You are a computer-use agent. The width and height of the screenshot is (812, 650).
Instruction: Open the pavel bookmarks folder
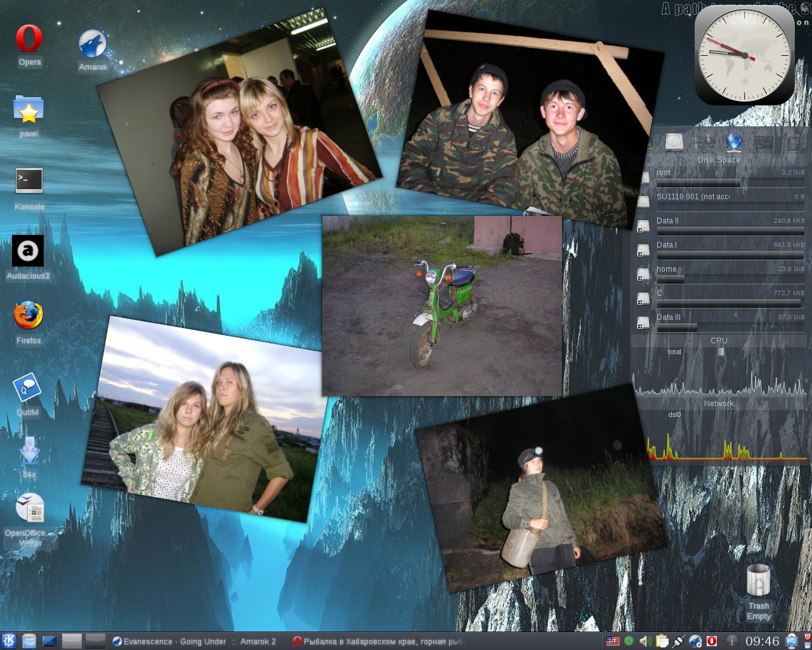point(29,110)
